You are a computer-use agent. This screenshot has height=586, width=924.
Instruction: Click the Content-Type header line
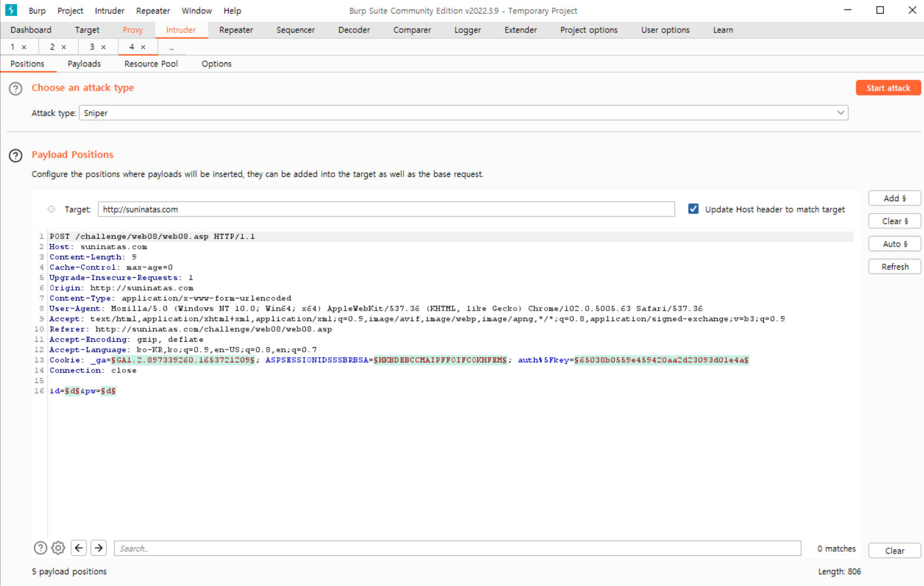coord(171,298)
